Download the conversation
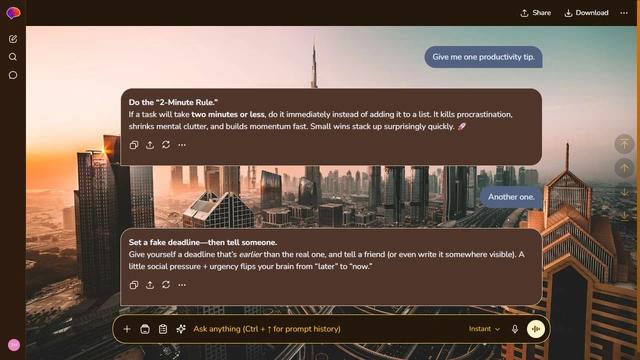Viewport: 640px width, 360px height. (x=587, y=13)
